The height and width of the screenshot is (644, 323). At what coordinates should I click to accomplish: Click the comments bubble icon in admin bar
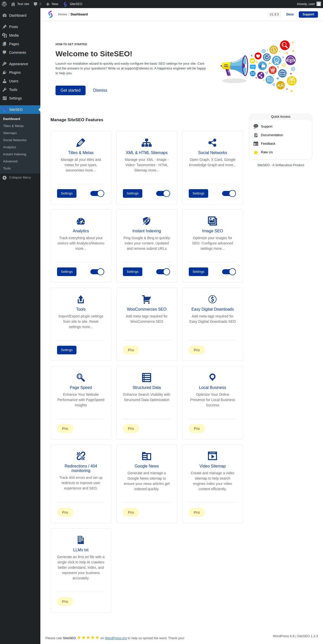[36, 4]
